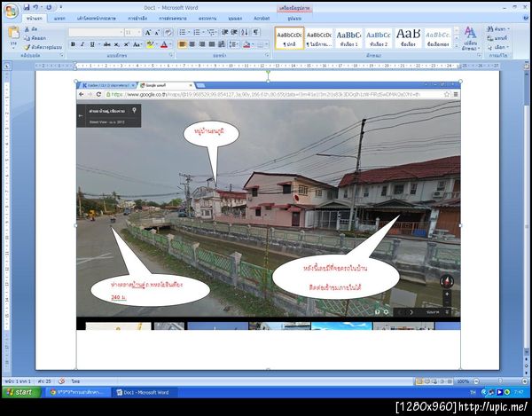Apply superscript formatting
The width and height of the screenshot is (532, 416).
coord(126,44)
